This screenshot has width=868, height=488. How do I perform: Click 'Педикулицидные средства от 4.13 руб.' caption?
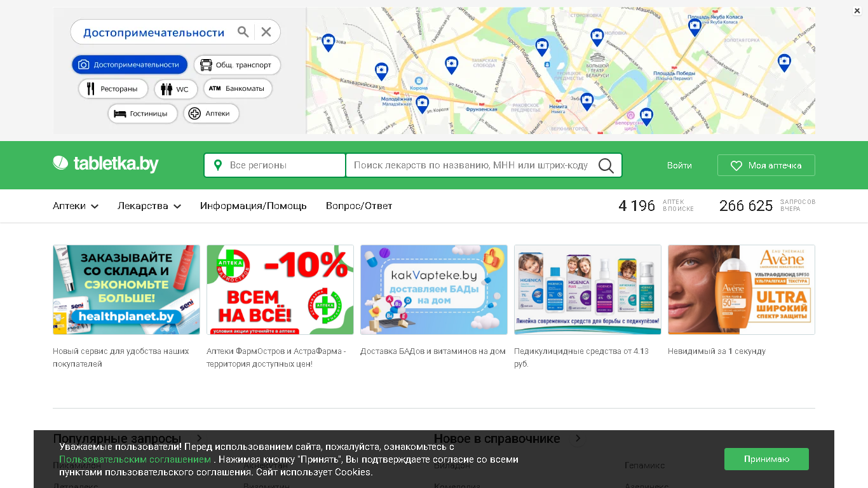pyautogui.click(x=581, y=357)
